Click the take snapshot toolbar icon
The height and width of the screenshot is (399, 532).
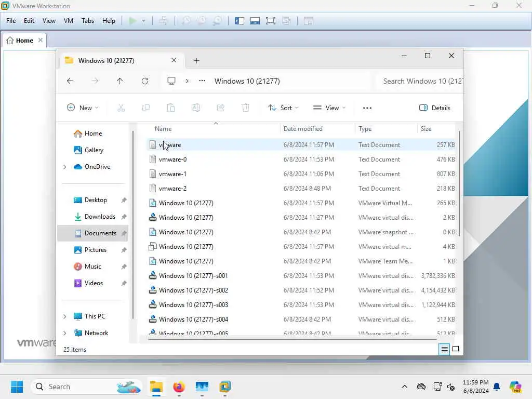(x=187, y=21)
